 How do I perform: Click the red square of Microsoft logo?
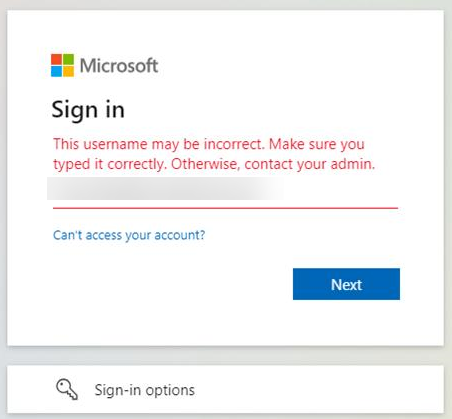56,59
